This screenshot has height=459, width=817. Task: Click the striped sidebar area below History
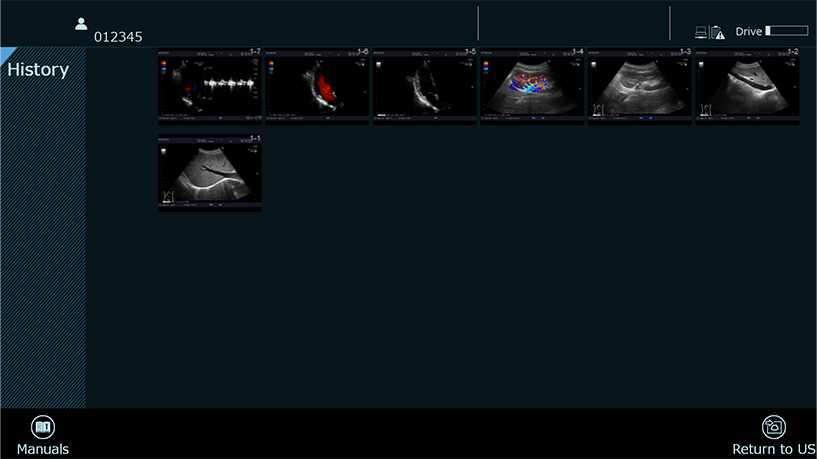[x=43, y=250]
